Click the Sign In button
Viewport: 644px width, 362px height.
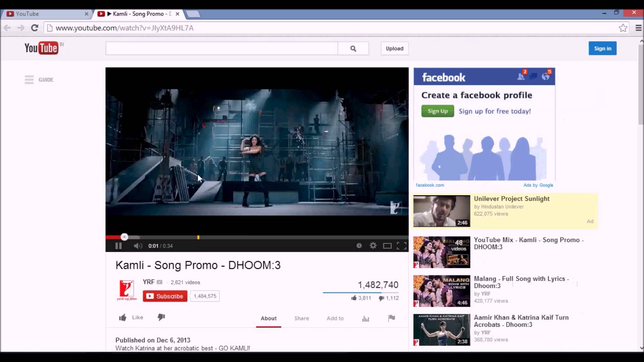pos(602,48)
